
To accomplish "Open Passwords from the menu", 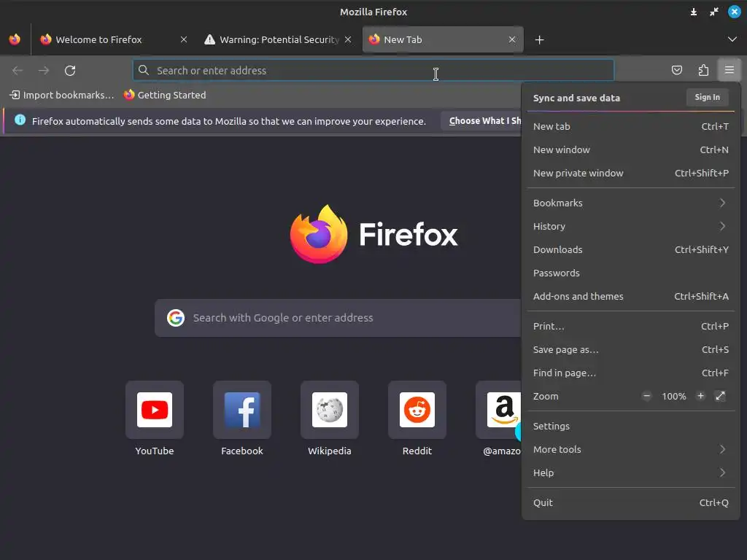I will 631,273.
